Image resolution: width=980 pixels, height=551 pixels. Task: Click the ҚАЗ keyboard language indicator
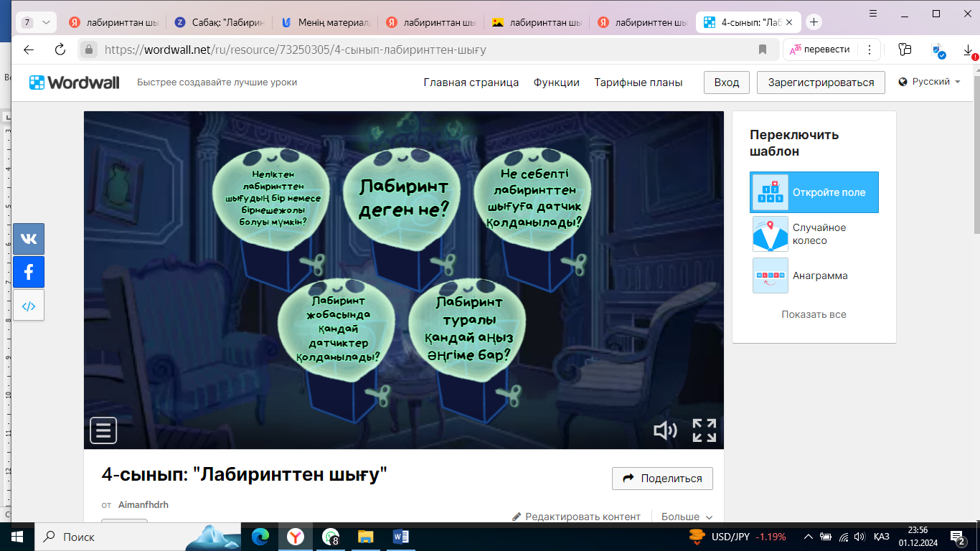point(882,537)
